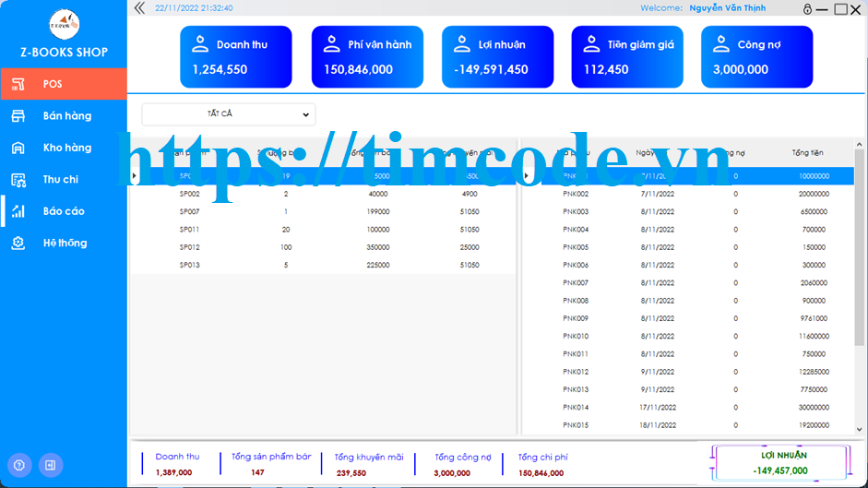Image resolution: width=868 pixels, height=488 pixels.
Task: Select receipt row PNK003
Action: tap(688, 211)
